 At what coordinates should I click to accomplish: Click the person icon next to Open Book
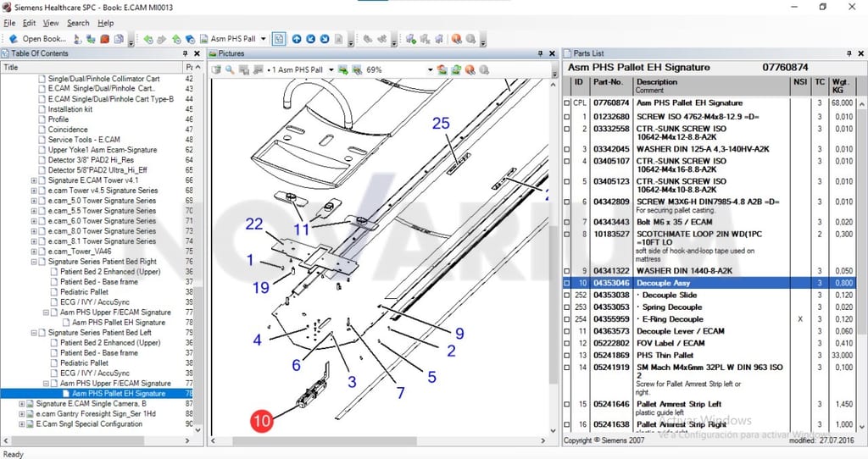point(77,39)
